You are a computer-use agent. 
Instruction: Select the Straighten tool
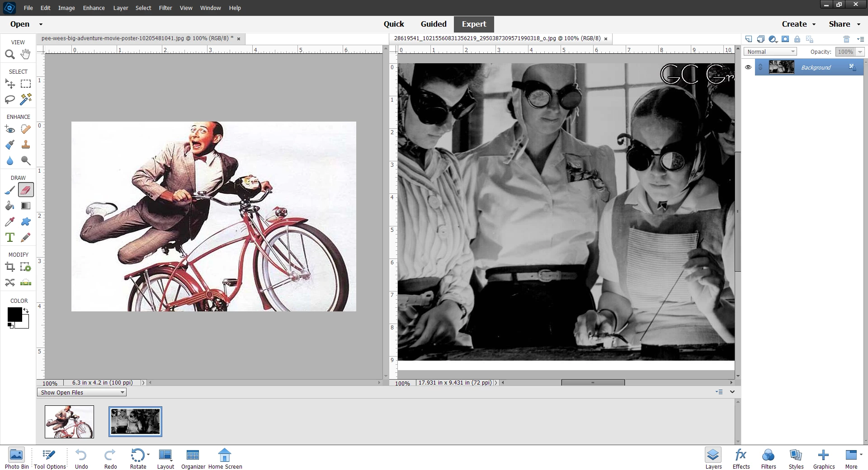(x=26, y=283)
